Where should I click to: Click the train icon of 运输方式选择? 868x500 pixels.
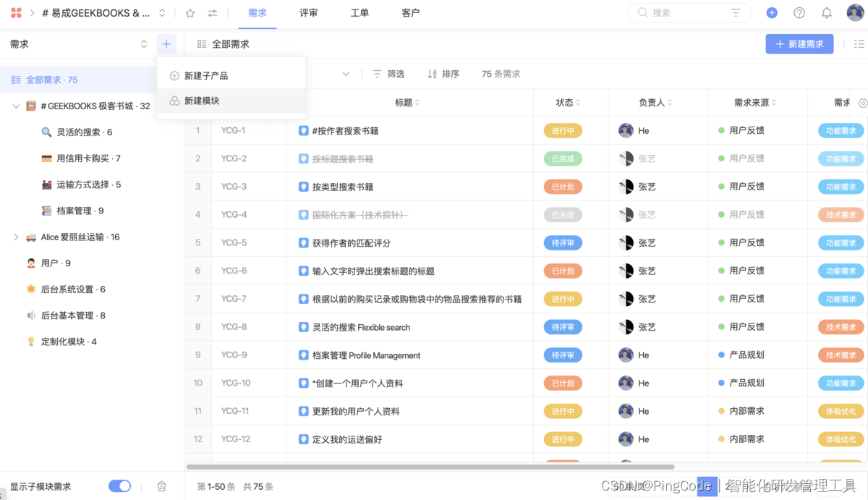[47, 185]
